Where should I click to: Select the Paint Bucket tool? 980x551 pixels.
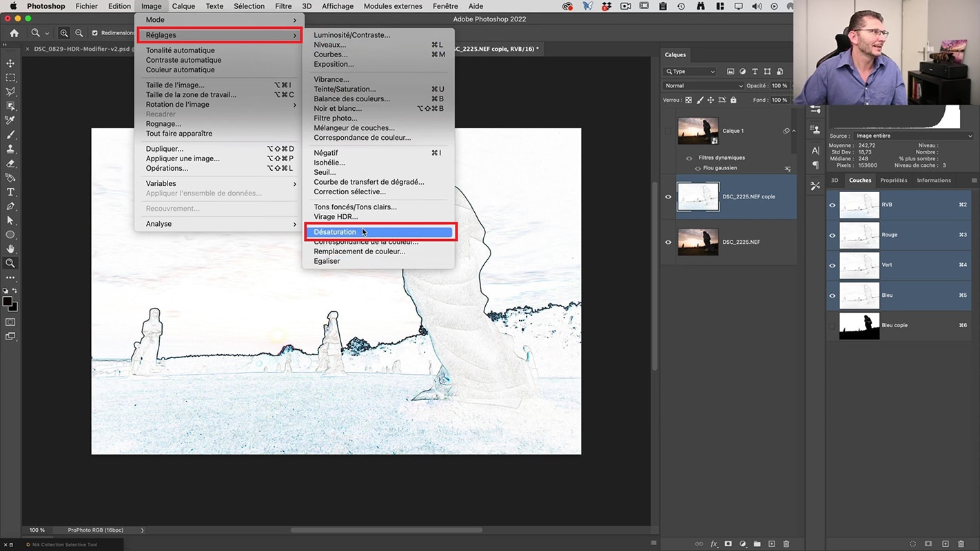click(x=10, y=178)
